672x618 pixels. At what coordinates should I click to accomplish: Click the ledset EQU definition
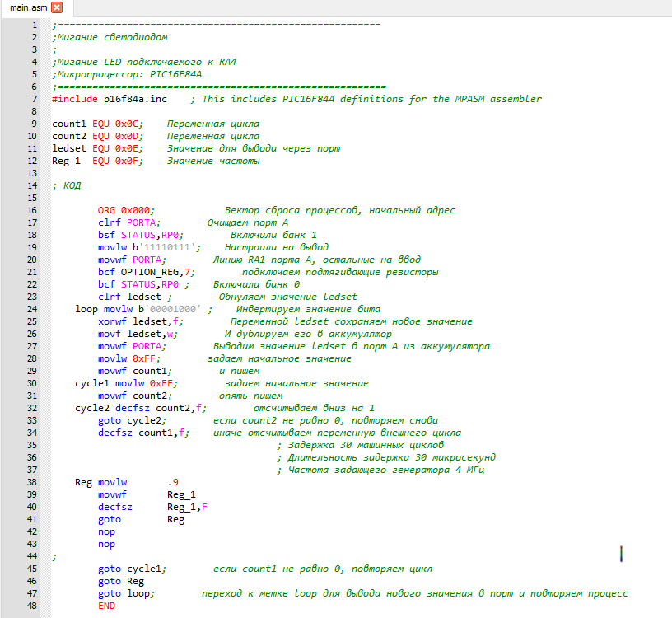point(68,148)
